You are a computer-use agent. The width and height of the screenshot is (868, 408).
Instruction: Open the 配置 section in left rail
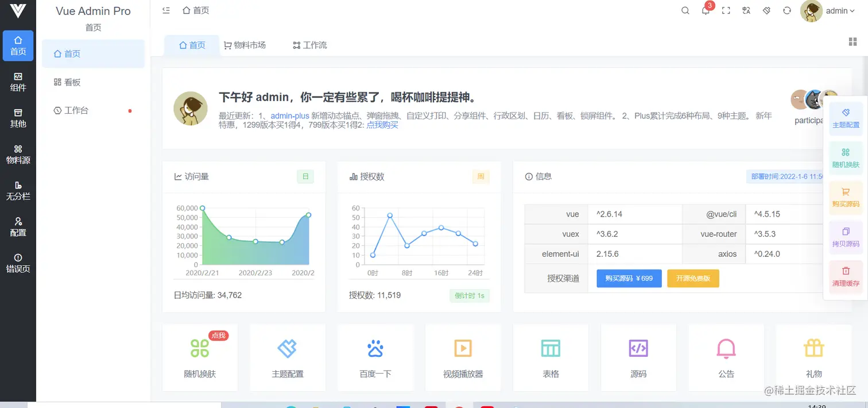[x=18, y=227]
